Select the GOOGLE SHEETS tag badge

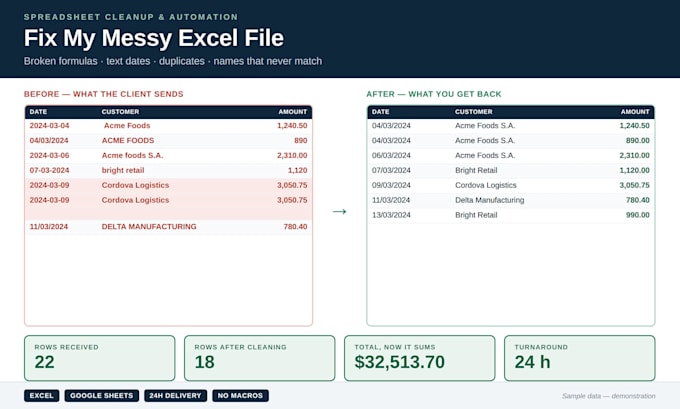tap(101, 396)
